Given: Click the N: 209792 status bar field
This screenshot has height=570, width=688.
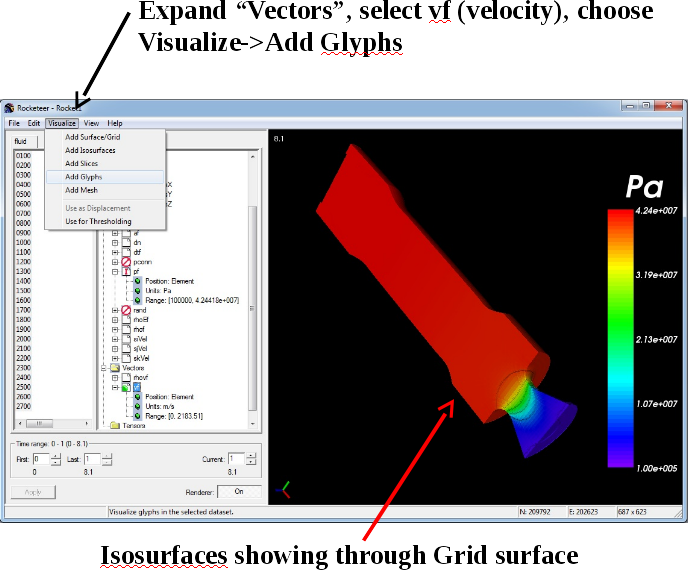Looking at the screenshot, I should [542, 512].
